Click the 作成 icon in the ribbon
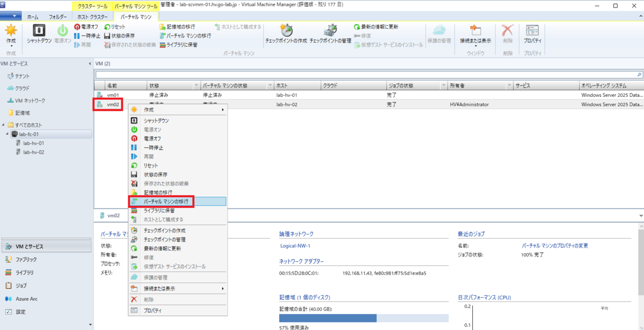This screenshot has width=644, height=330. pyautogui.click(x=10, y=30)
